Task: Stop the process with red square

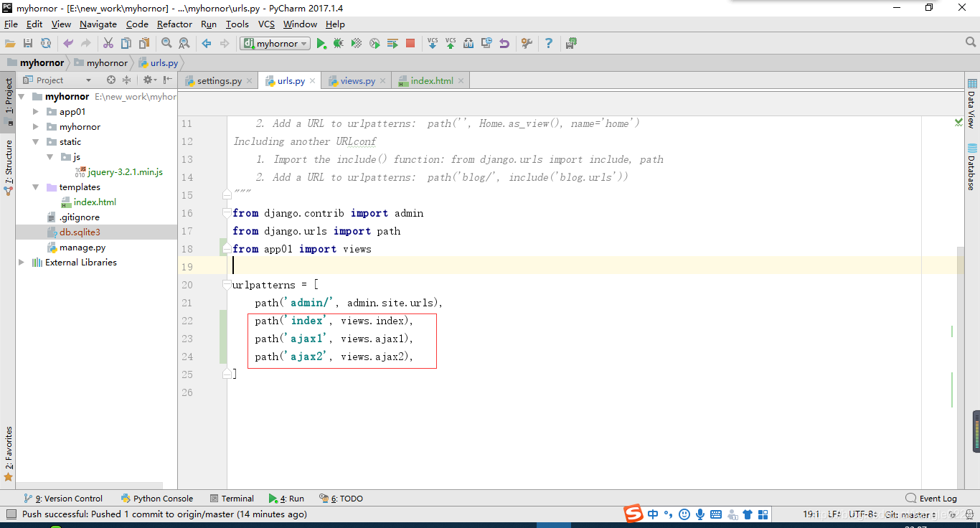Action: point(410,44)
